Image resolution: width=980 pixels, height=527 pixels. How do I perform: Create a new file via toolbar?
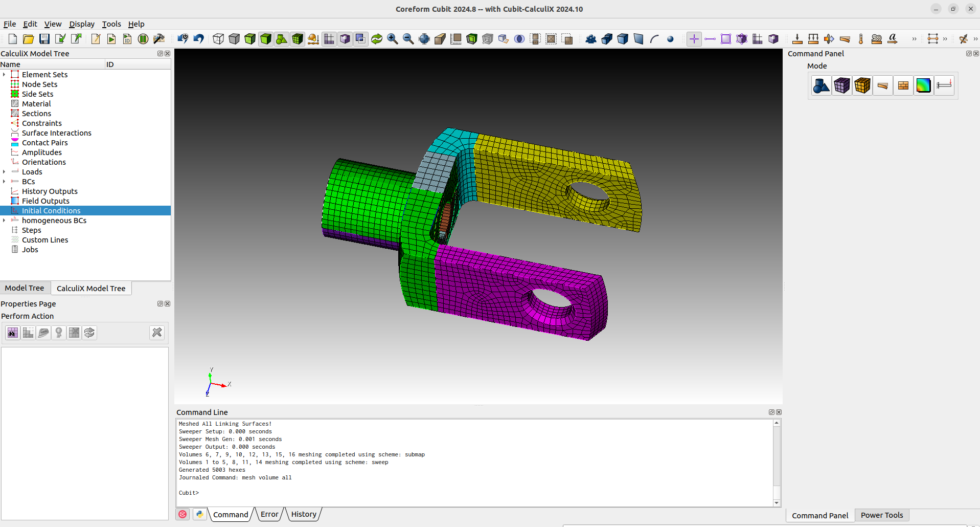click(12, 38)
